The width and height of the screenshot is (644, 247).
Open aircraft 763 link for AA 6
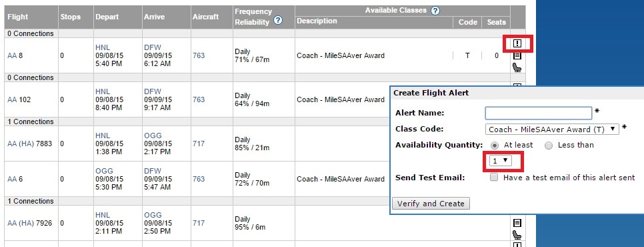click(199, 179)
